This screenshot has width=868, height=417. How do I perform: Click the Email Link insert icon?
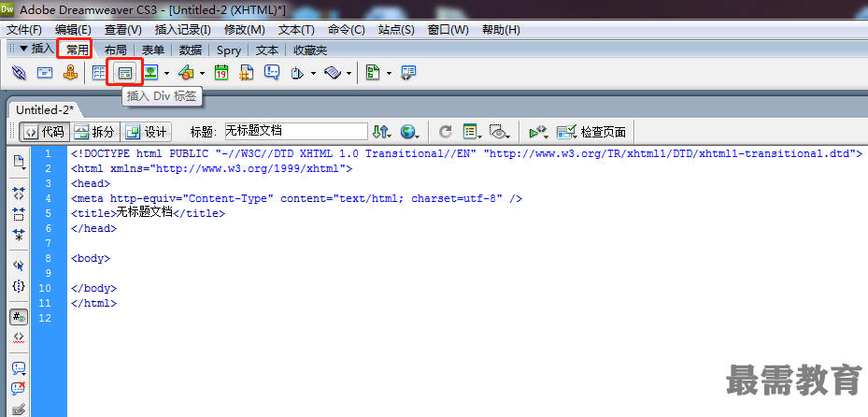point(45,73)
